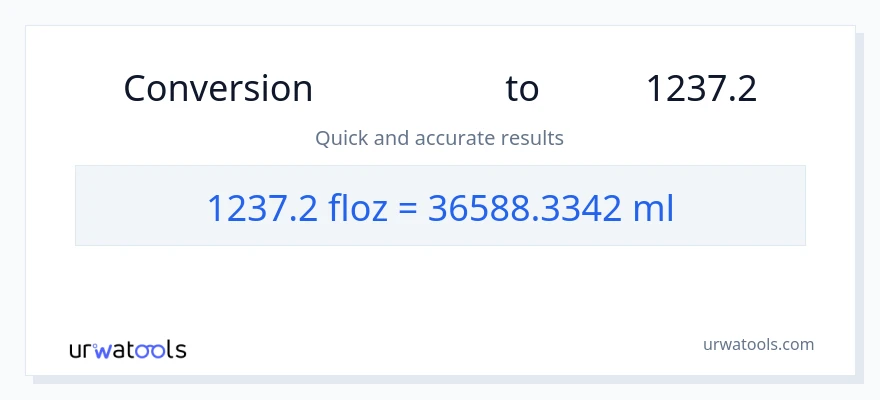Screen dimensions: 880x400
Task: Open the urwatools.com link
Action: pyautogui.click(x=758, y=344)
